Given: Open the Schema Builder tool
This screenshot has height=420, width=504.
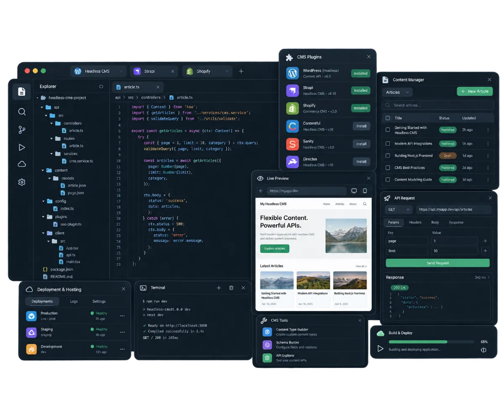Looking at the screenshot, I should point(310,345).
